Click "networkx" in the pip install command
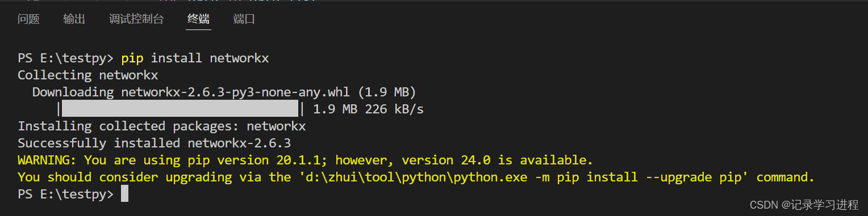The height and width of the screenshot is (216, 868). 239,58
